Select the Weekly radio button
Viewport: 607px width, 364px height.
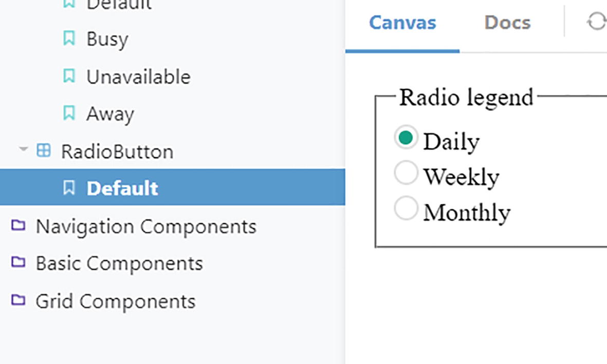(406, 174)
